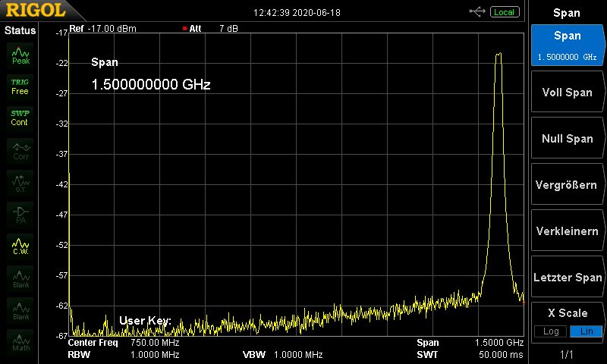
Task: Click the USB connection icon
Action: pyautogui.click(x=477, y=12)
